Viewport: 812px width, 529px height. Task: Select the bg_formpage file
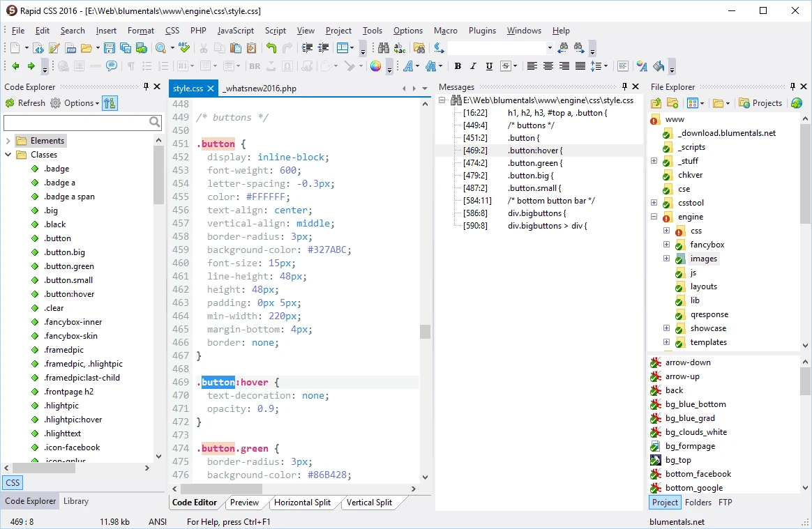pos(691,446)
